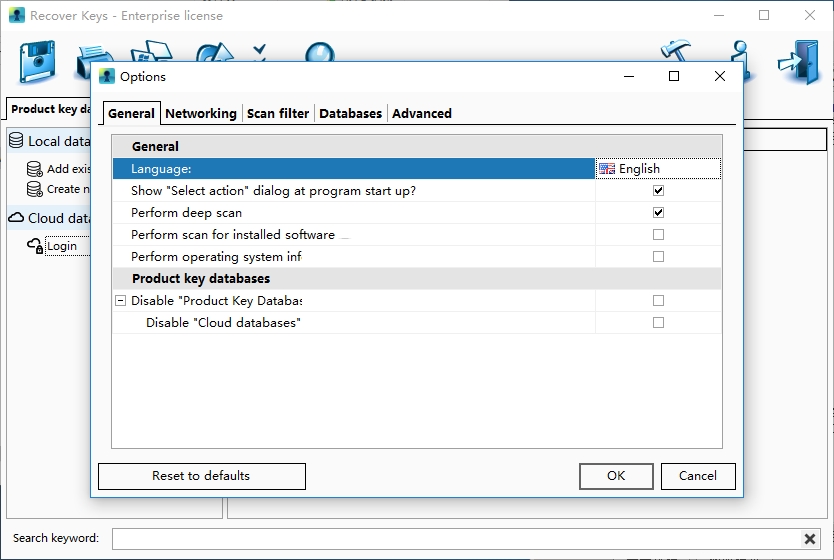Open the English language dropdown
834x560 pixels.
click(658, 169)
